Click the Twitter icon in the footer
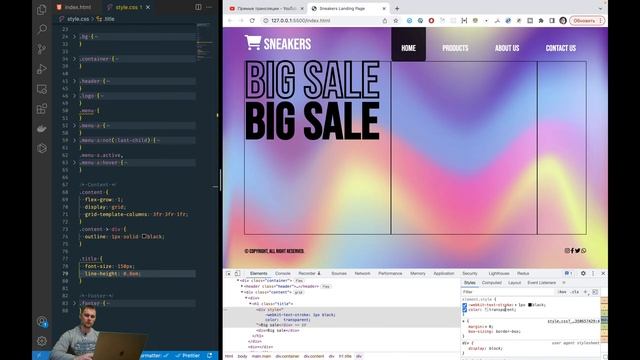The image size is (640, 360). [578, 251]
